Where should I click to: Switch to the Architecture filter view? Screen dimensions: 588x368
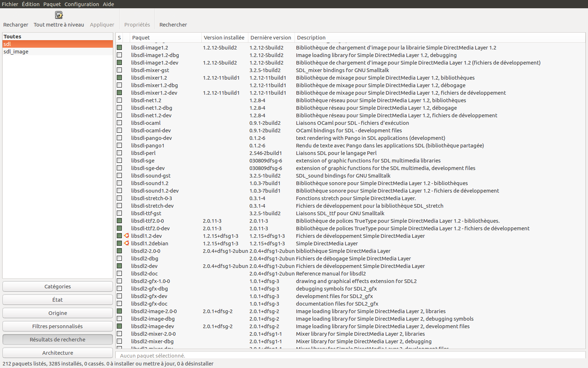click(58, 353)
